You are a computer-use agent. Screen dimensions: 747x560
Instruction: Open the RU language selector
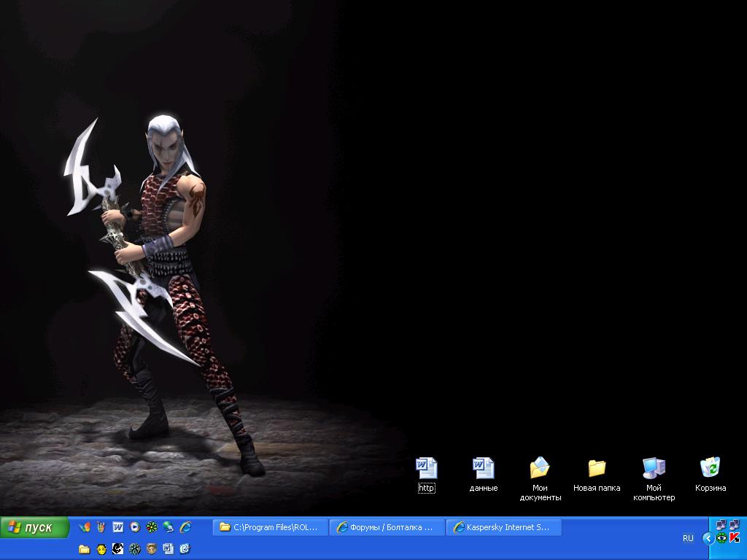pos(688,538)
